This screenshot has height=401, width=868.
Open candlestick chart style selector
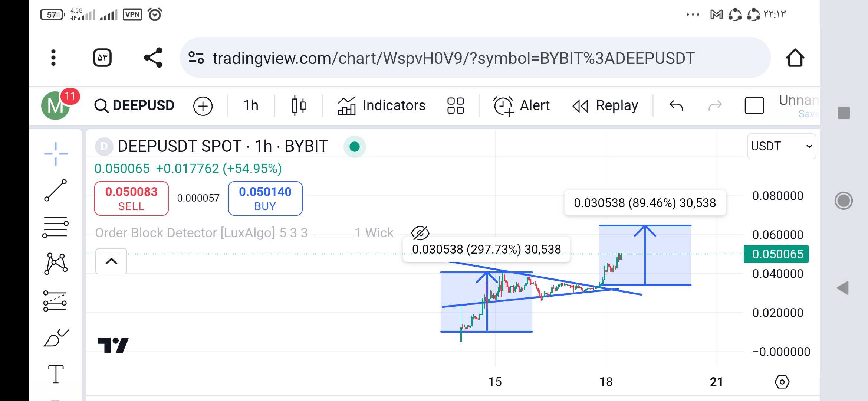pyautogui.click(x=299, y=106)
